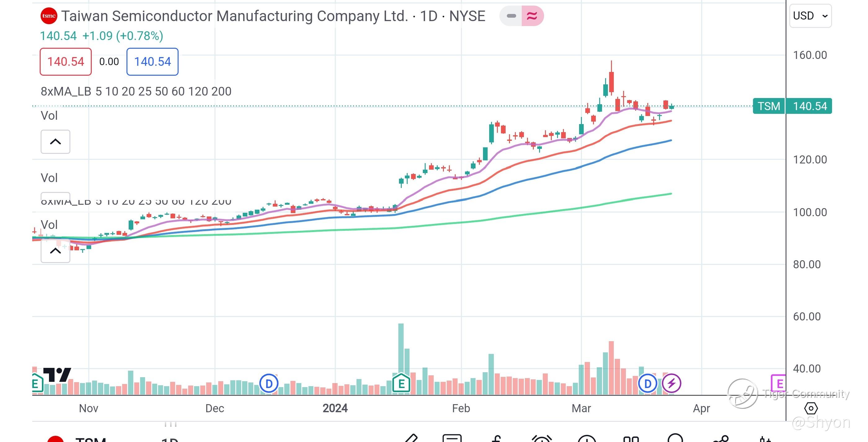
Task: Open the dividend marker in December
Action: tap(268, 383)
